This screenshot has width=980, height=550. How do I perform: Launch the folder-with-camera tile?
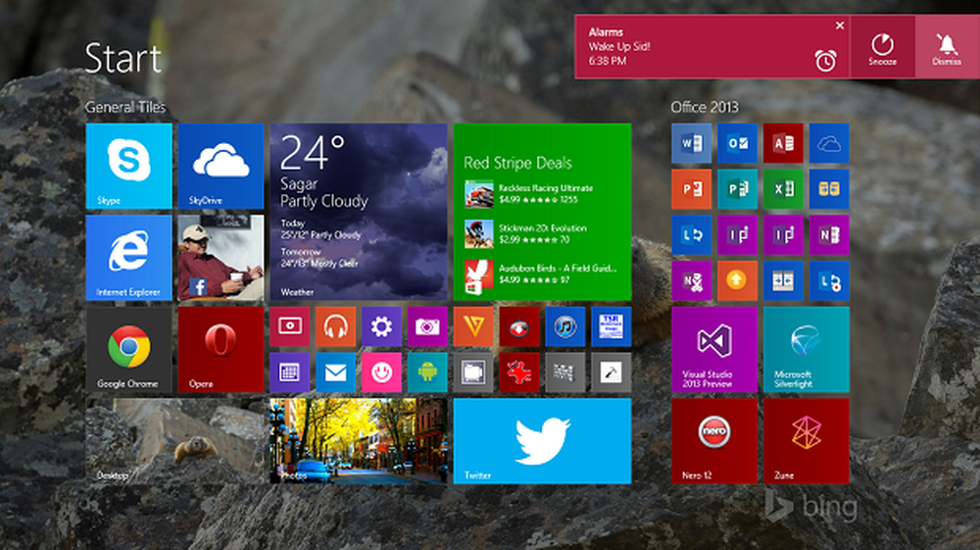473,373
